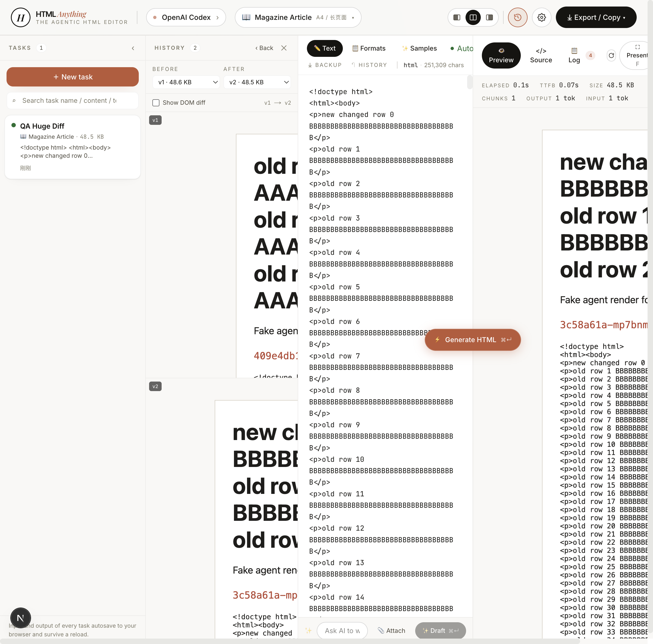The image size is (653, 644).
Task: Click the green status dot on task
Action: [14, 125]
